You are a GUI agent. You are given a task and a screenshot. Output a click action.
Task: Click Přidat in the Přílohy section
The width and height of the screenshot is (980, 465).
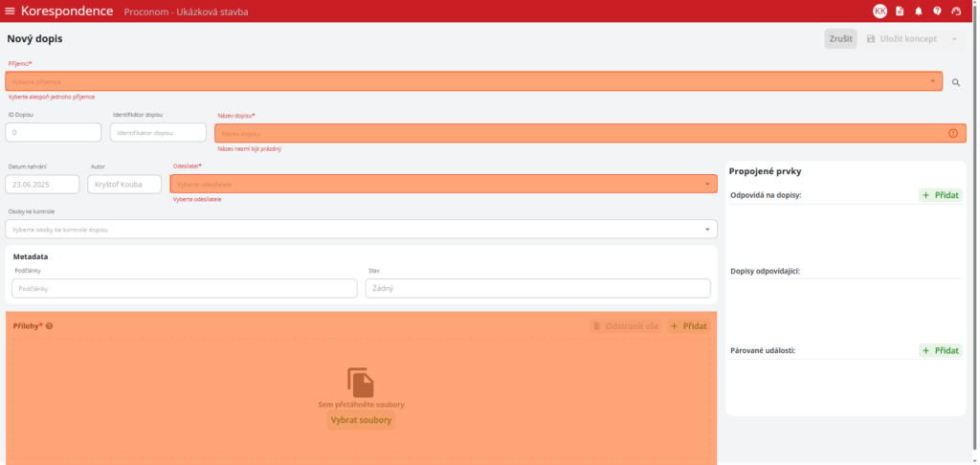[688, 326]
